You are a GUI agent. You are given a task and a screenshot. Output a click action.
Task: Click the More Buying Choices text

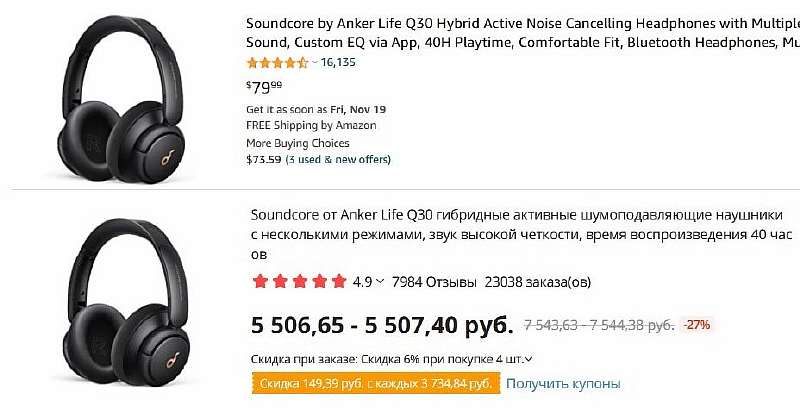click(x=295, y=142)
